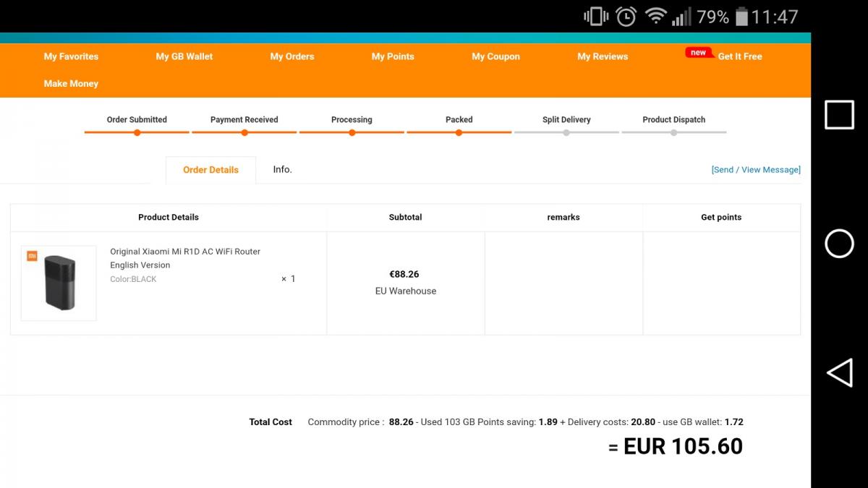This screenshot has width=868, height=488.
Task: Tap the Get points column header
Action: tap(721, 217)
